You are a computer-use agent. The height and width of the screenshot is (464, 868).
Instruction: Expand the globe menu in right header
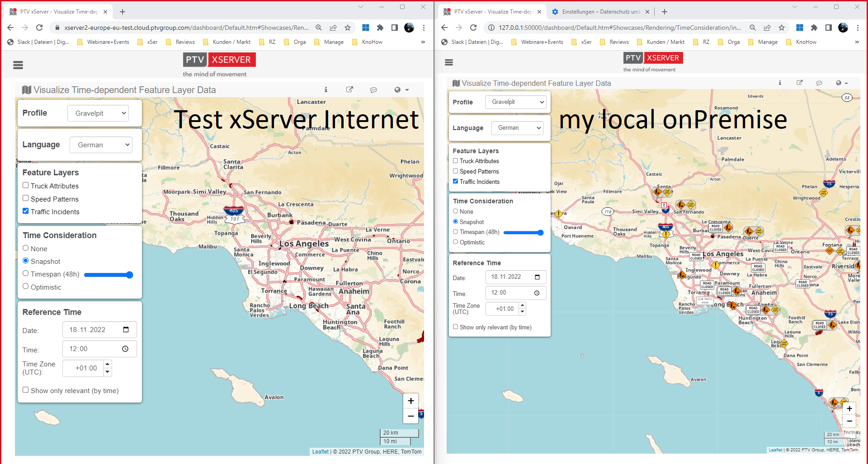click(x=841, y=83)
